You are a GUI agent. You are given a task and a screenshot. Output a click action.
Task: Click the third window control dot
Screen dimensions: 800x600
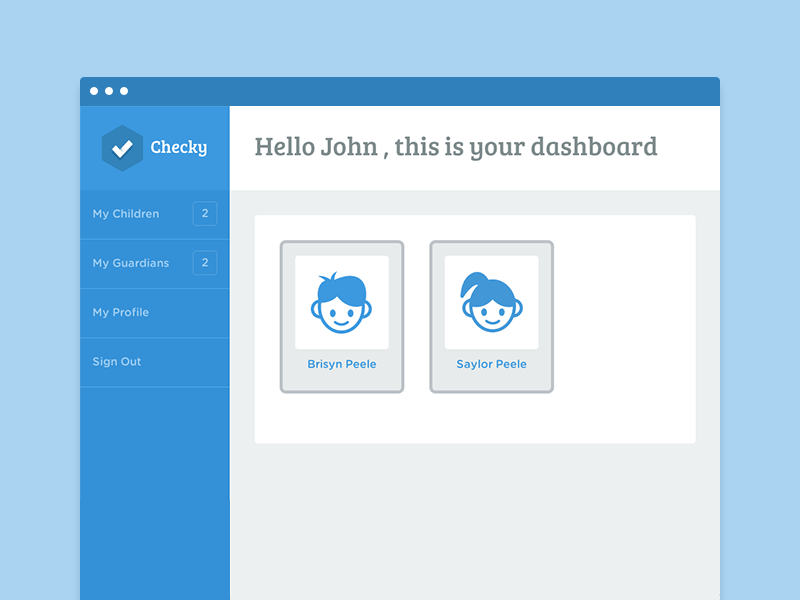pos(124,91)
